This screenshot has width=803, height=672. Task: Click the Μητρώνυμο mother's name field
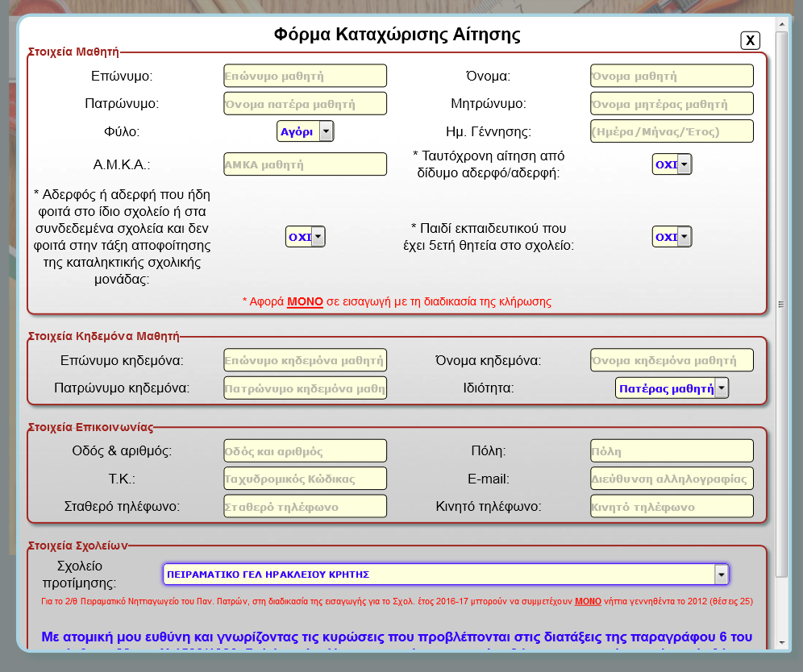[672, 104]
